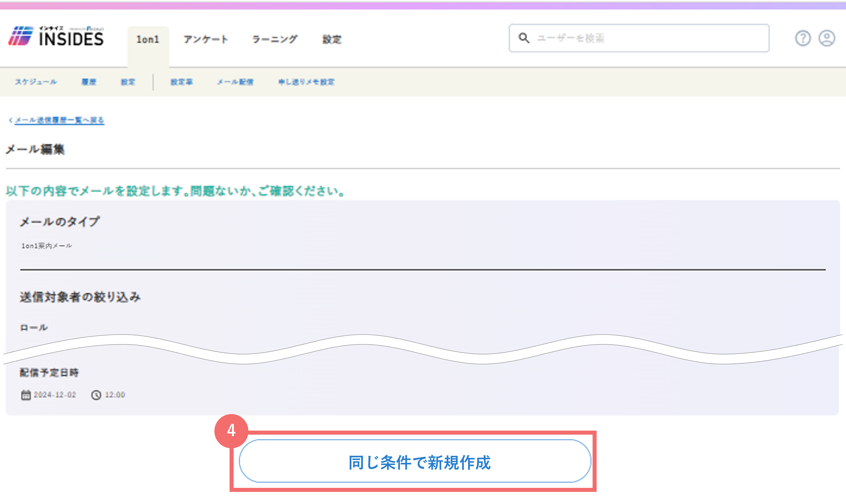Open the help question mark icon
The width and height of the screenshot is (846, 504).
pyautogui.click(x=803, y=38)
